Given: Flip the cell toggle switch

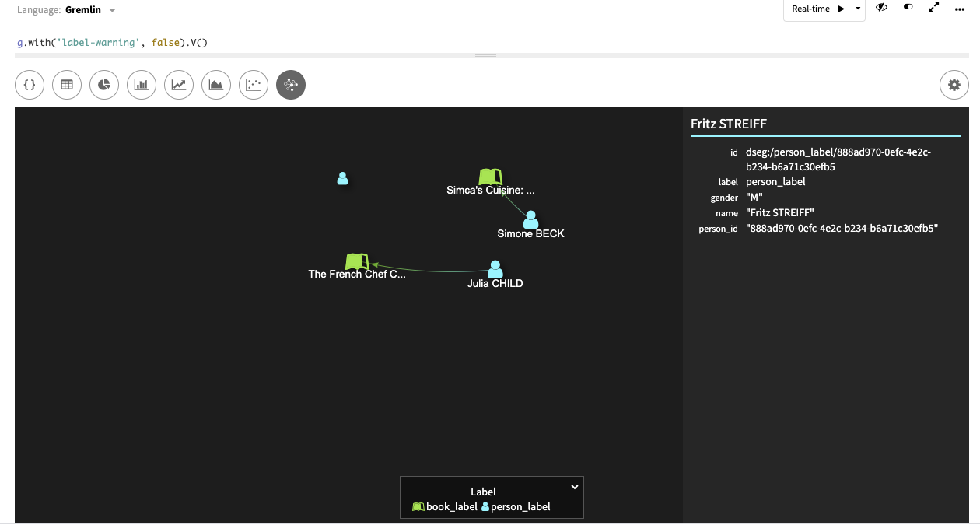Looking at the screenshot, I should point(908,9).
